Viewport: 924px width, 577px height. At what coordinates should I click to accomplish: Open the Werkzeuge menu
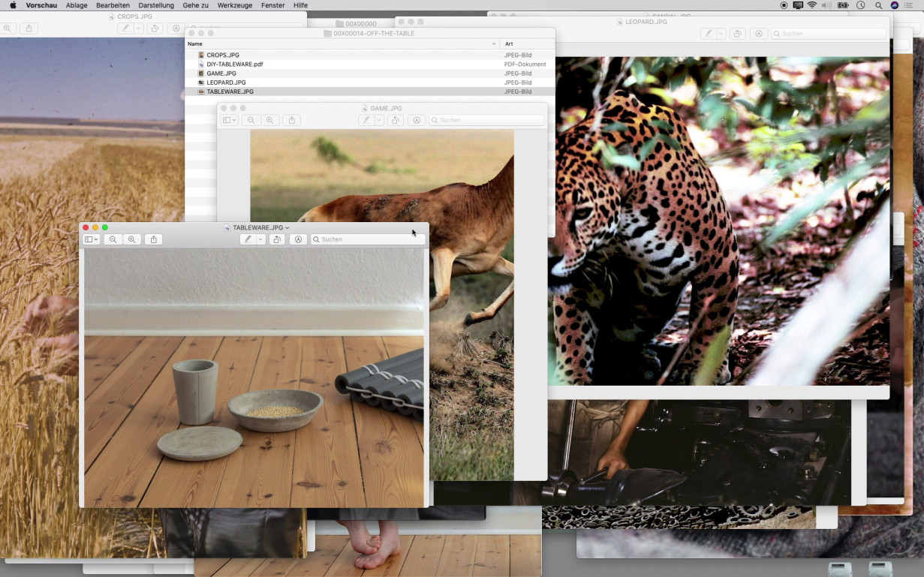234,5
